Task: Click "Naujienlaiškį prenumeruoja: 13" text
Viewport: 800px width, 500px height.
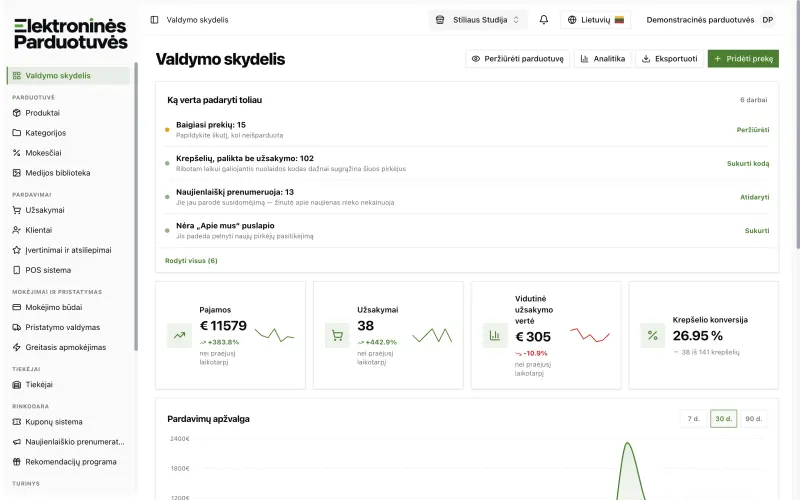Action: pos(235,192)
